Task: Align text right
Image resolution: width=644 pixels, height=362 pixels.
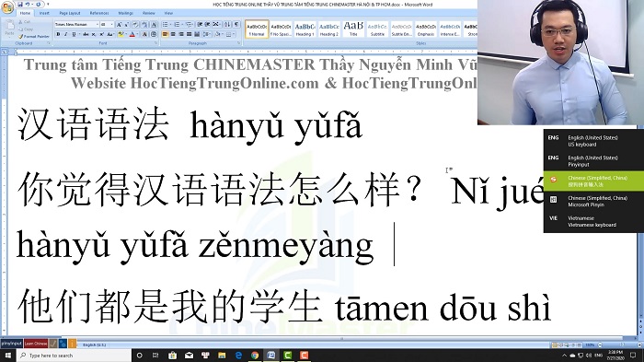Action: pyautogui.click(x=181, y=34)
